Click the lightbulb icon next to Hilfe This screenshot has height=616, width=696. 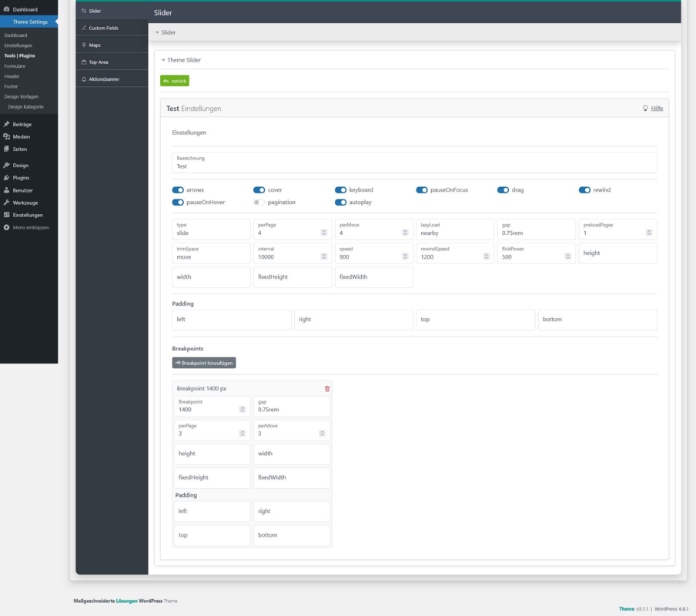point(645,108)
